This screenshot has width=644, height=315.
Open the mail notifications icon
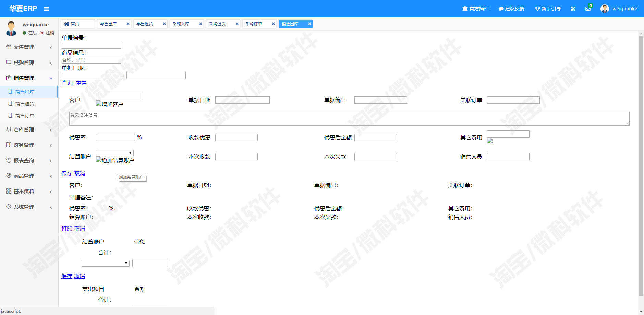(x=588, y=9)
